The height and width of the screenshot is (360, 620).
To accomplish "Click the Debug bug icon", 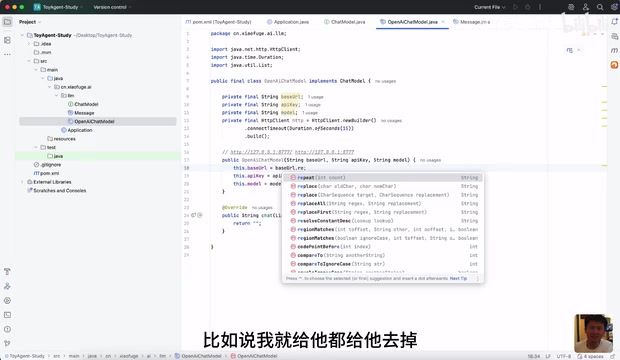I will click(527, 7).
